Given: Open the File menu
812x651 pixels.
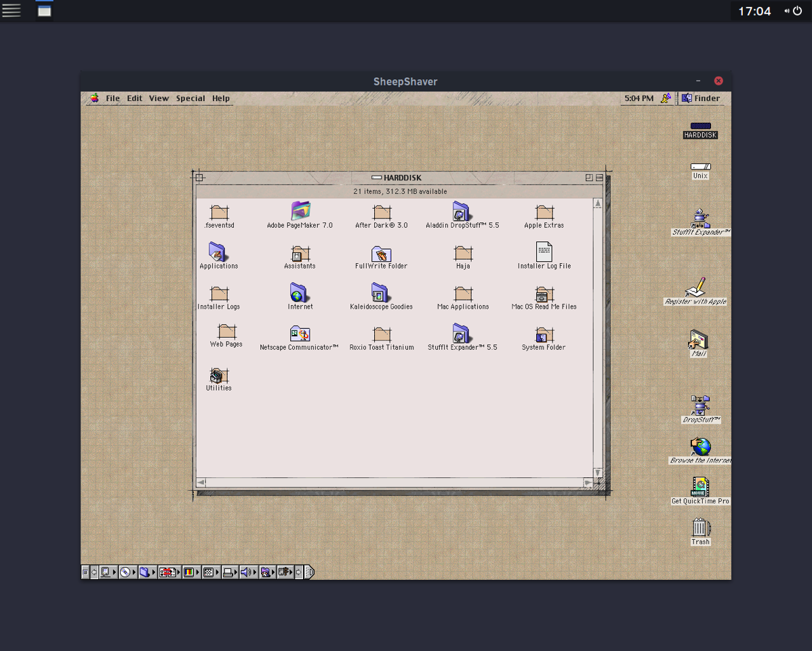Looking at the screenshot, I should (113, 98).
